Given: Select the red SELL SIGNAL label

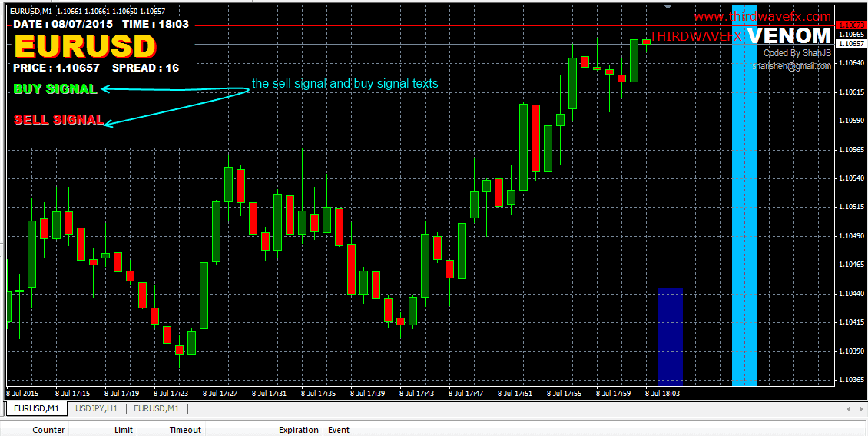Looking at the screenshot, I should (x=58, y=120).
